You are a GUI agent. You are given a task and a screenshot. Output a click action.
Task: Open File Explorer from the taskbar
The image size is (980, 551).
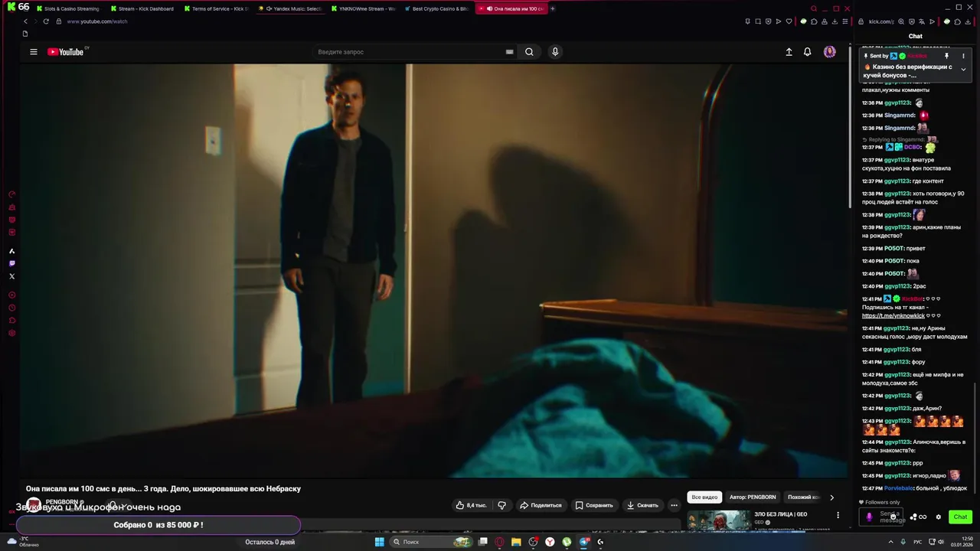(x=516, y=542)
